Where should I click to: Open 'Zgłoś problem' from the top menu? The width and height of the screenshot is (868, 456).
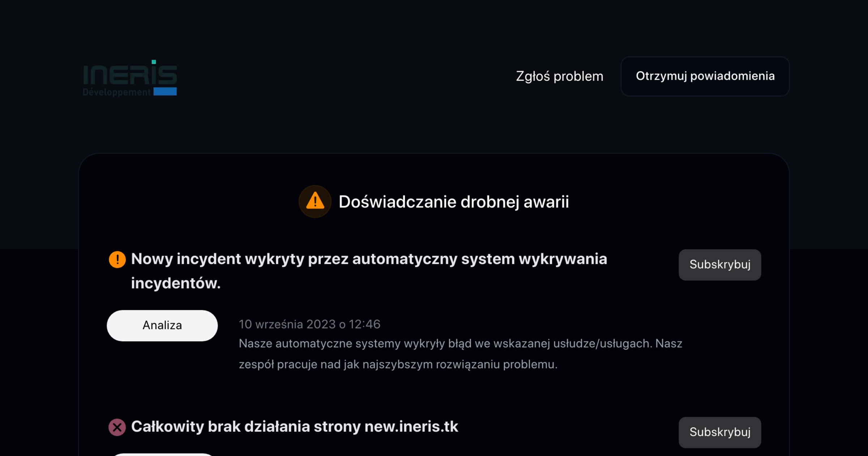[559, 76]
